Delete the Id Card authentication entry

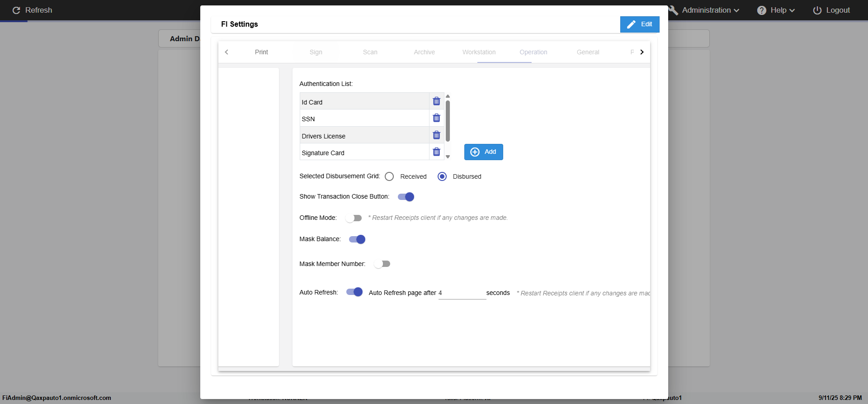[436, 101]
